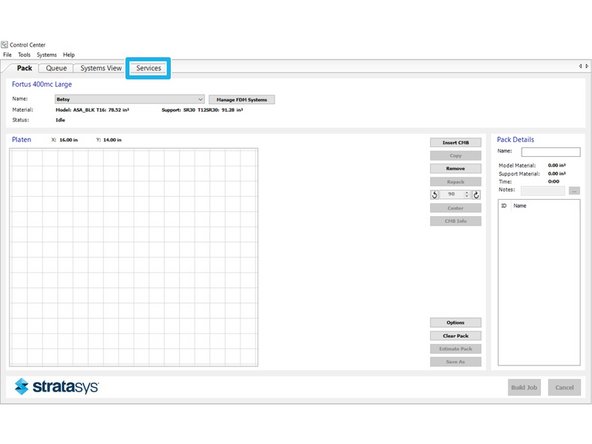Open pack Options
The height and width of the screenshot is (444, 592).
[456, 322]
